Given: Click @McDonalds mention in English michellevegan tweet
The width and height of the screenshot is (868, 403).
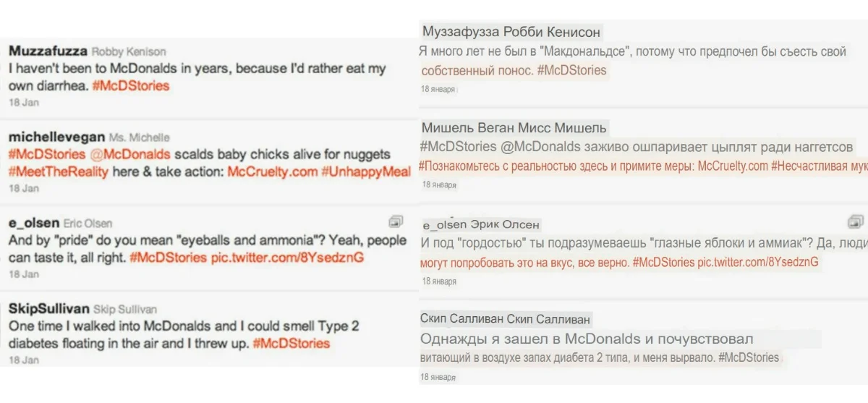Looking at the screenshot, I should click(x=130, y=154).
